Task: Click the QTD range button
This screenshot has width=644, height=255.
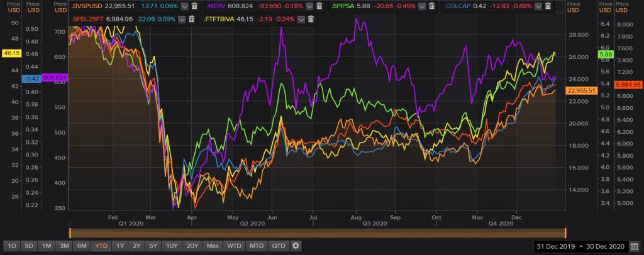Action: 277,246
